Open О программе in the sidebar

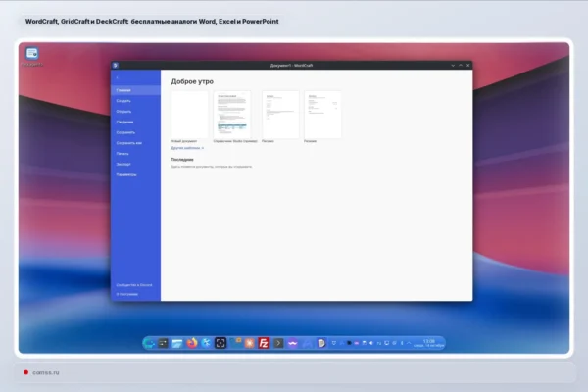(127, 294)
